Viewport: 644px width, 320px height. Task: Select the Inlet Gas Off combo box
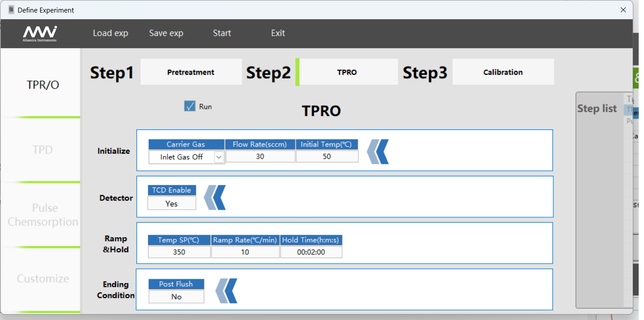pos(182,157)
